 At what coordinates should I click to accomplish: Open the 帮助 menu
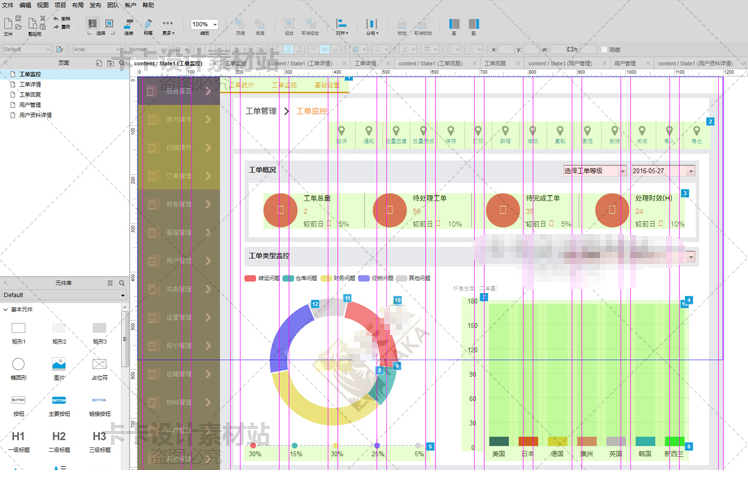(148, 5)
